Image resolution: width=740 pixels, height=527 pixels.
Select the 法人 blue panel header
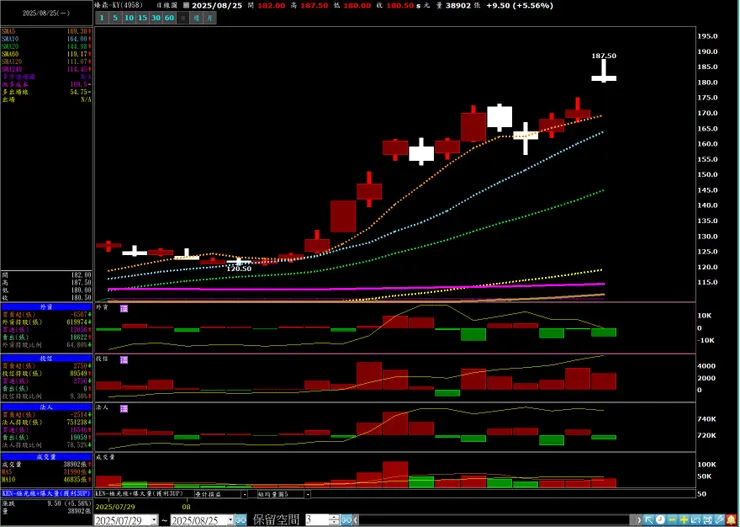46,407
